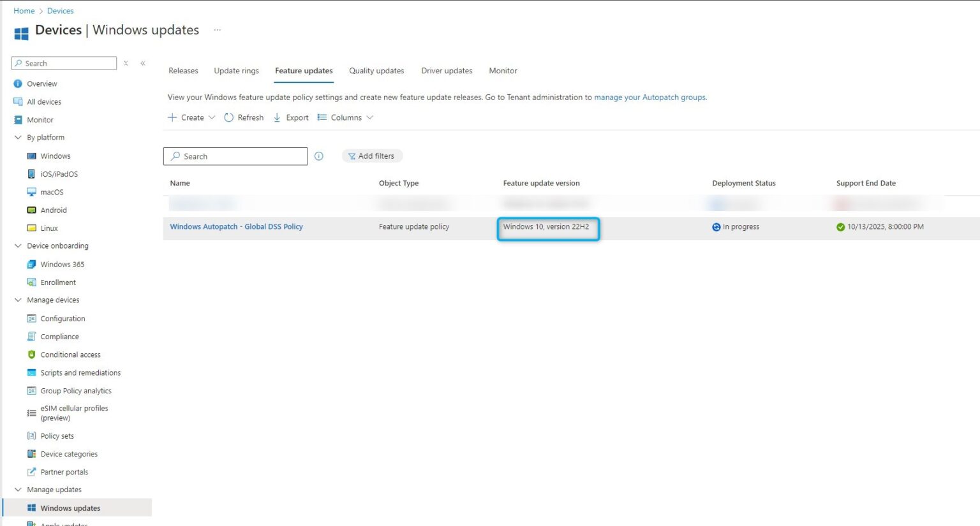Click the info tooltip beside search box

[x=319, y=156]
